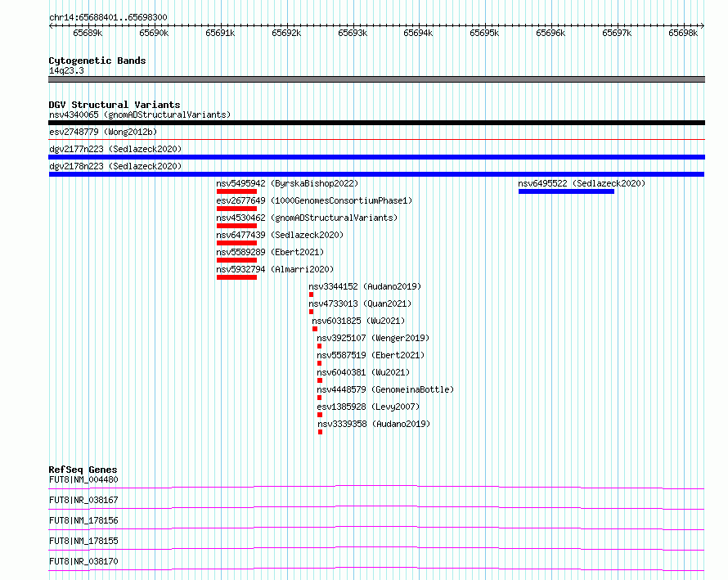The width and height of the screenshot is (728, 580).
Task: Open the FUT8|NM_178155 transcript label
Action: click(83, 541)
